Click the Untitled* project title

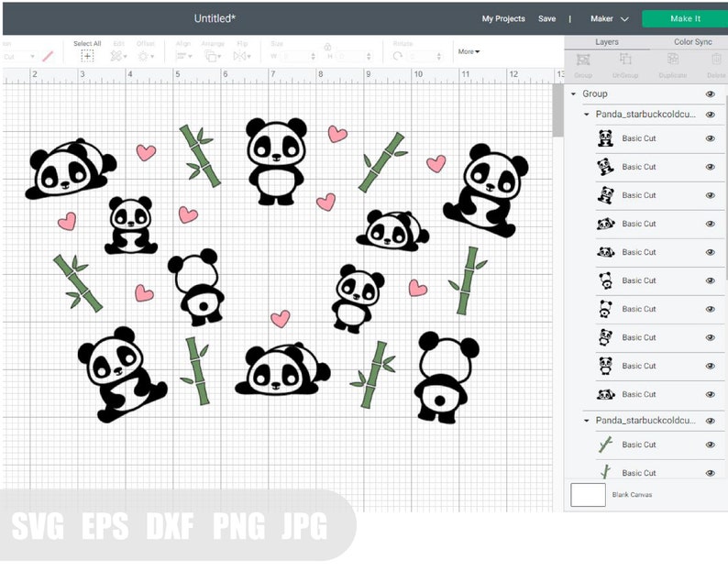coord(215,18)
